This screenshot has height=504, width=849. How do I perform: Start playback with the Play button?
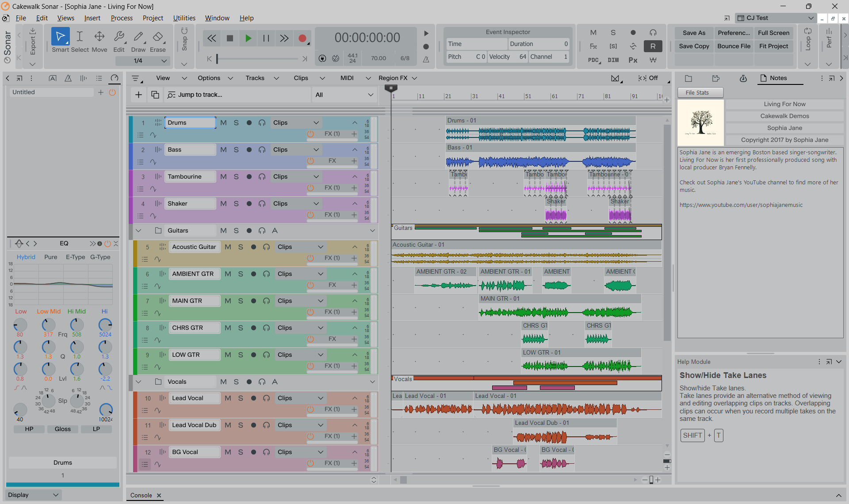pos(248,38)
